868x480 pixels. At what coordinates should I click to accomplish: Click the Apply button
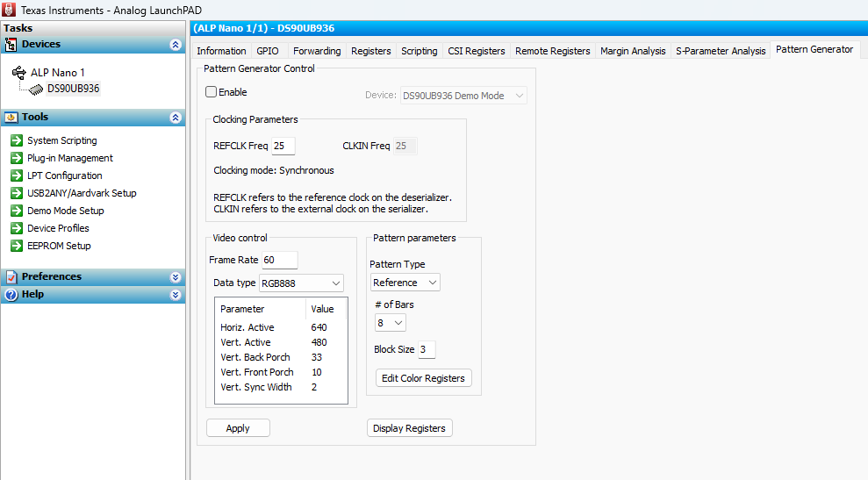pyautogui.click(x=238, y=428)
